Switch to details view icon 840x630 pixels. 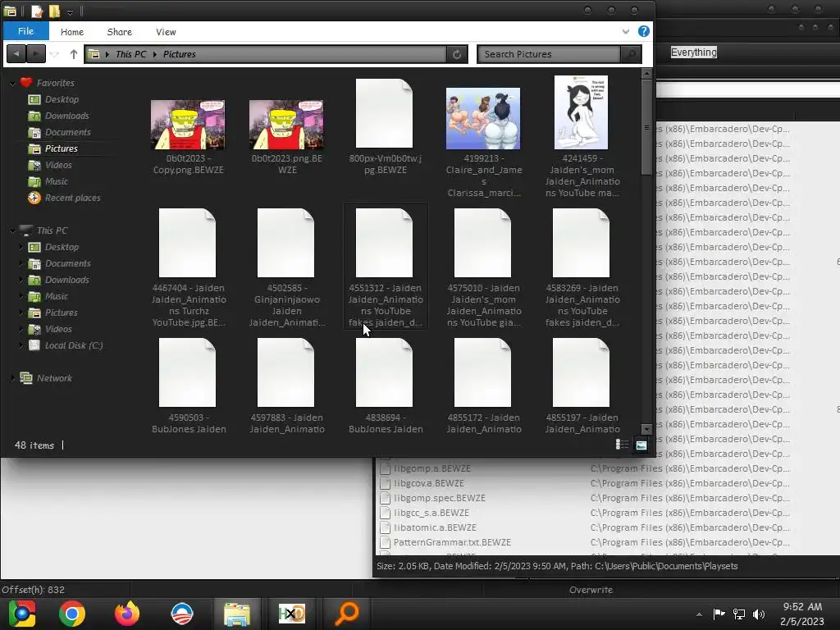[622, 445]
